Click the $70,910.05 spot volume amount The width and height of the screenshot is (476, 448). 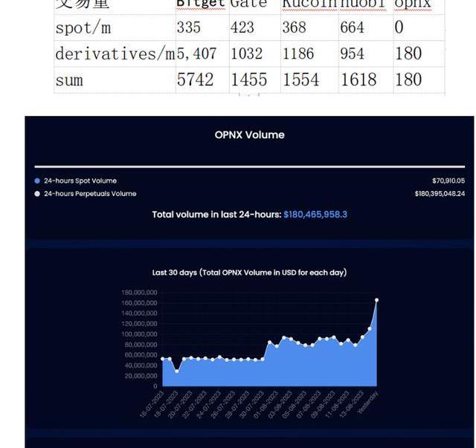point(448,181)
